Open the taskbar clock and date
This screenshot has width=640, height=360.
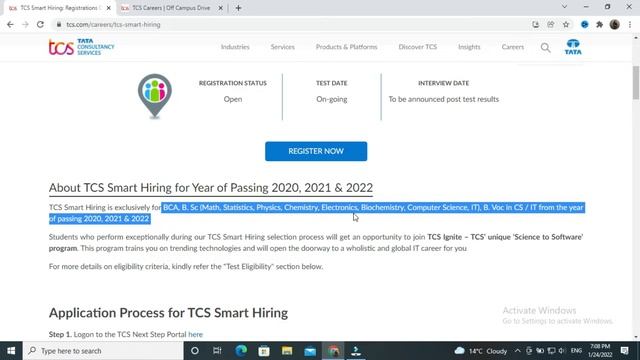pyautogui.click(x=600, y=351)
